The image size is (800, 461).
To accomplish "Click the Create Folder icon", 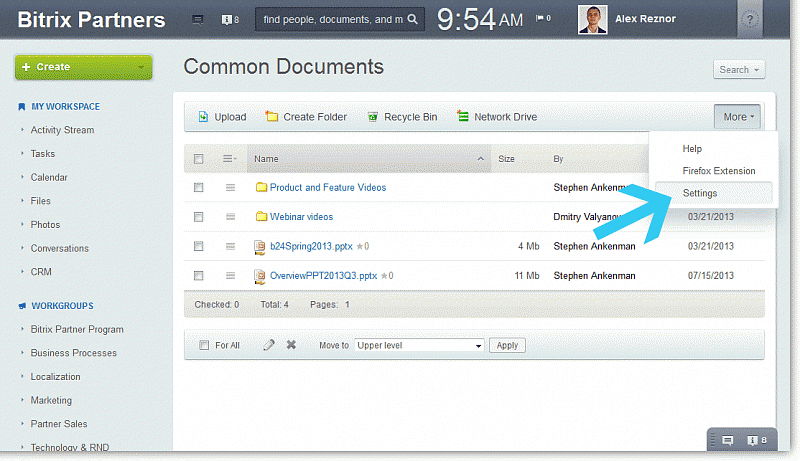I will [272, 116].
